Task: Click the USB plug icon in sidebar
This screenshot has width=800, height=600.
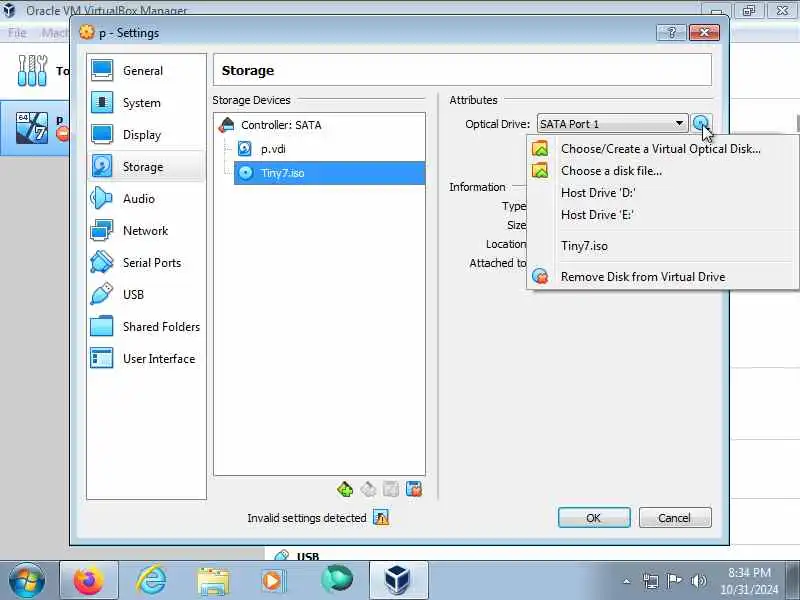Action: tap(102, 294)
